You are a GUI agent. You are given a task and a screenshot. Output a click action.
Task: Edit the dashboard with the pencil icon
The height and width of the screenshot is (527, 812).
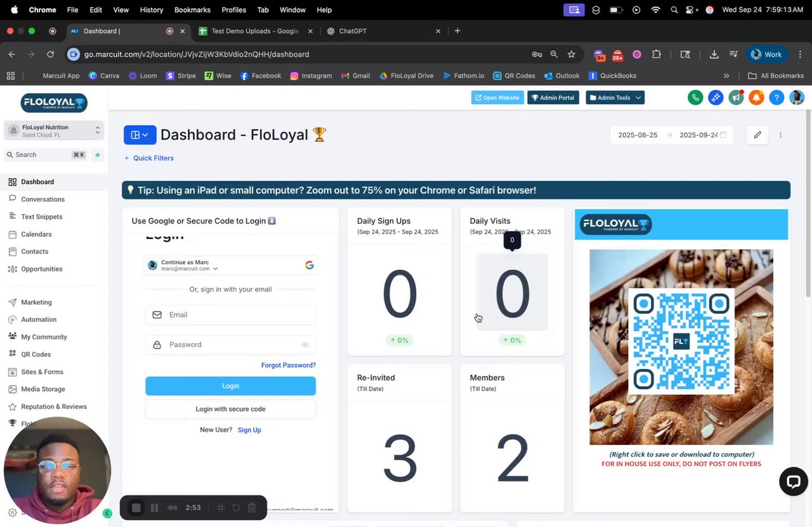pyautogui.click(x=757, y=135)
